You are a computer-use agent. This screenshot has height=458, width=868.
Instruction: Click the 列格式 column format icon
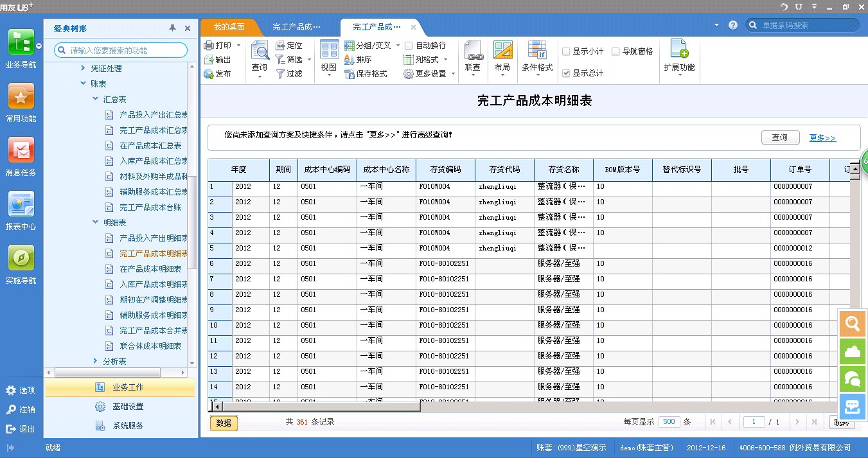408,60
